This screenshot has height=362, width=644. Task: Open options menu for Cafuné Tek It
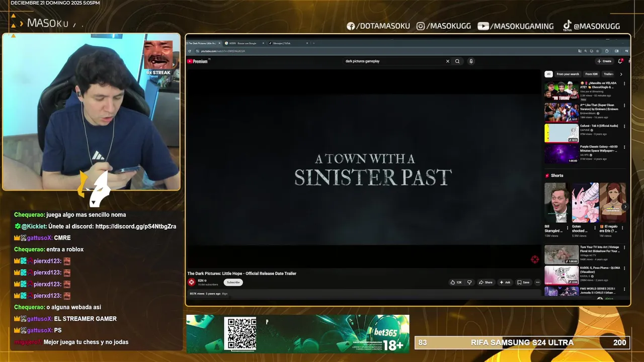coord(624,126)
